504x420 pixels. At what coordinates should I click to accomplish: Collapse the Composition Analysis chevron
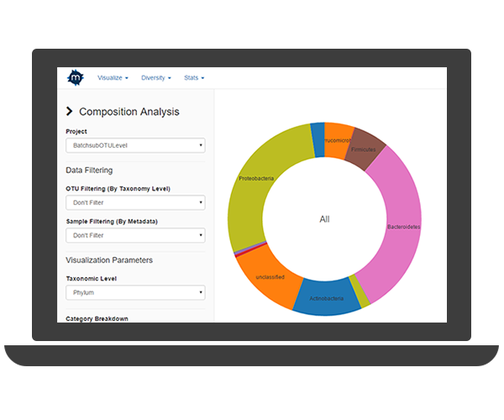tap(69, 112)
